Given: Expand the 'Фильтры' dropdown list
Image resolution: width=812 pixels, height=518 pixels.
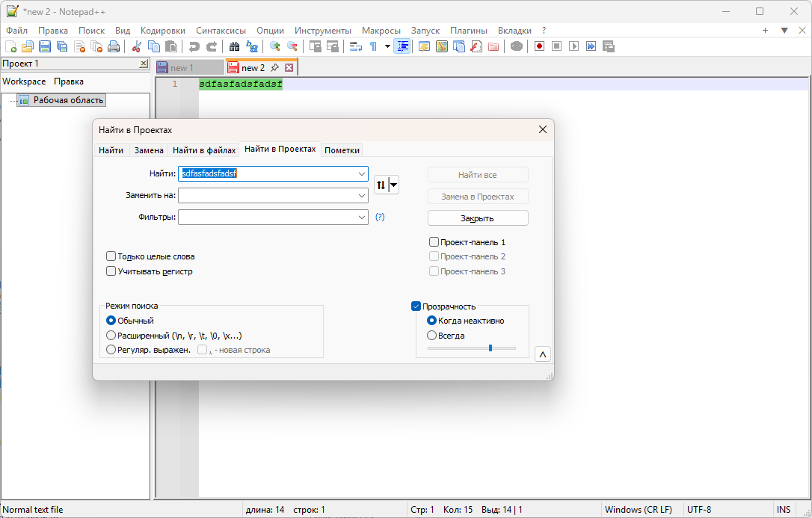Looking at the screenshot, I should pyautogui.click(x=362, y=218).
